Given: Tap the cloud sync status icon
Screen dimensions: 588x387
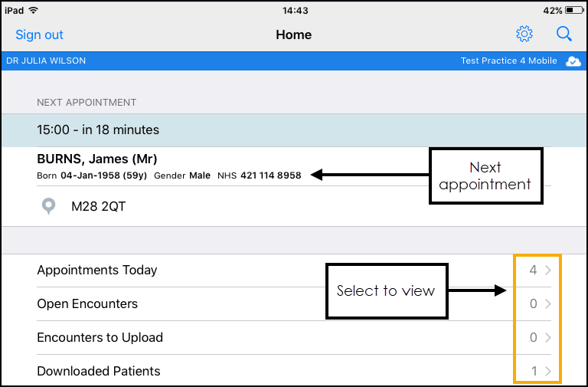Looking at the screenshot, I should coord(573,61).
